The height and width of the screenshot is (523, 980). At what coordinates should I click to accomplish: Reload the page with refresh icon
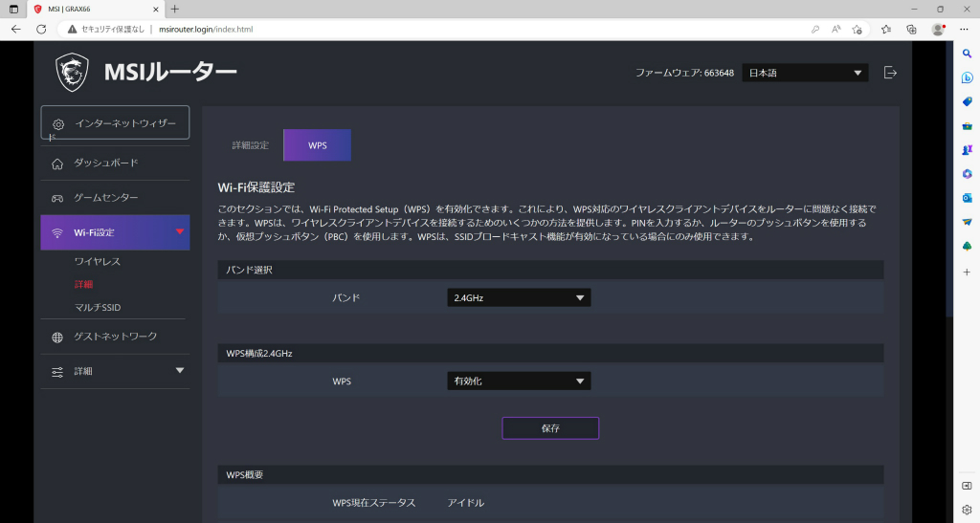pyautogui.click(x=41, y=30)
